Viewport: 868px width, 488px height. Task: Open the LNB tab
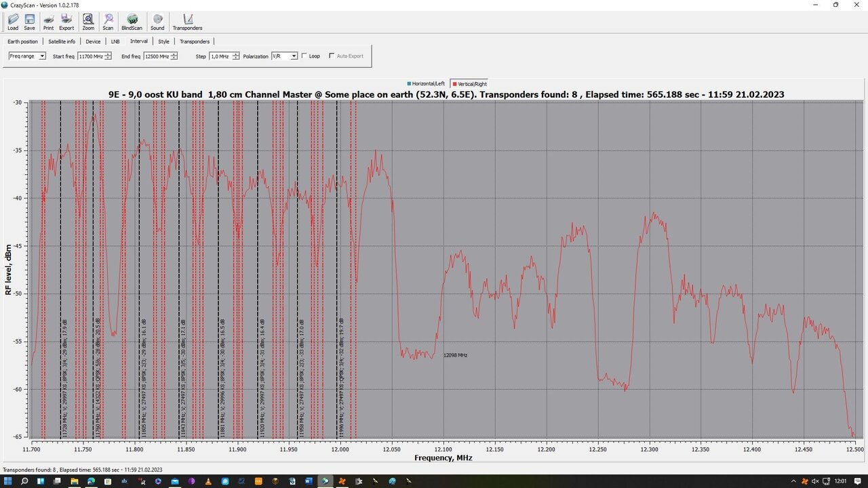click(115, 41)
